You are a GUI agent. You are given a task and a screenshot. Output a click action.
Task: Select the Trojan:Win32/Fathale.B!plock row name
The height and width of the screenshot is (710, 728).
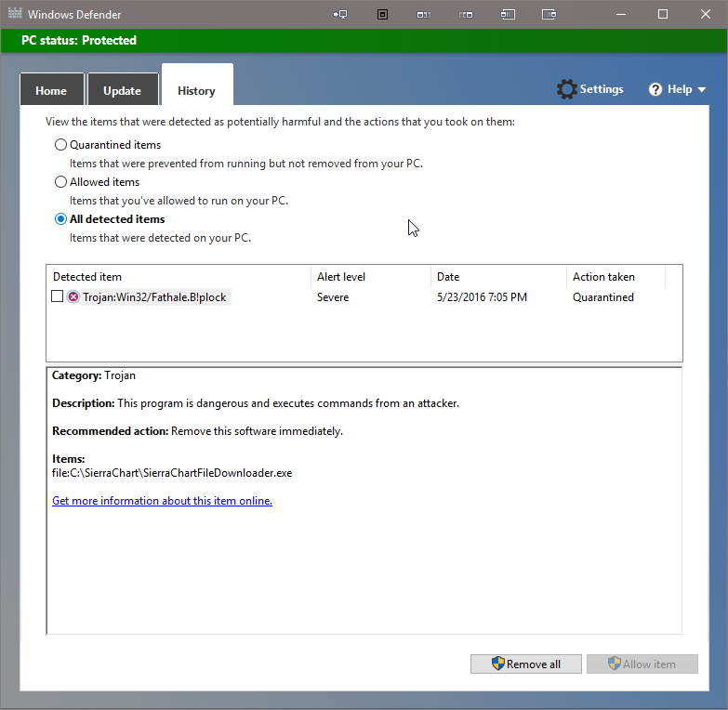coord(155,297)
